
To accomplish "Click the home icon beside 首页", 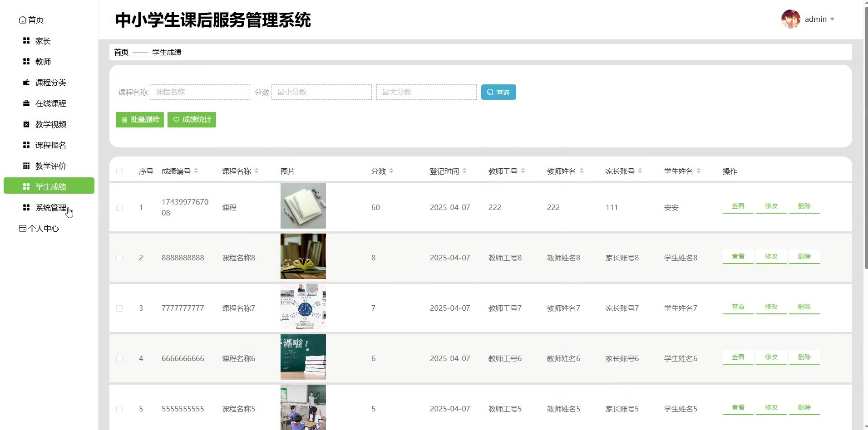I will 22,20.
